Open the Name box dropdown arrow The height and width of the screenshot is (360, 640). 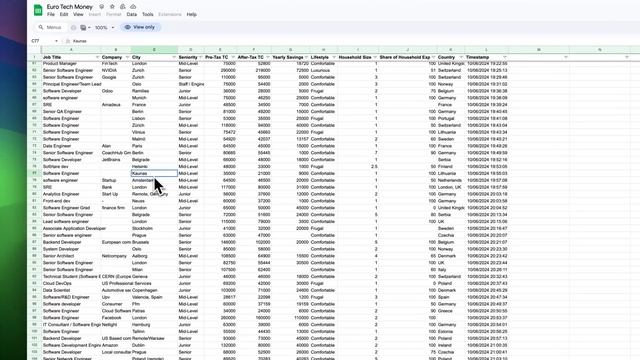click(x=56, y=41)
